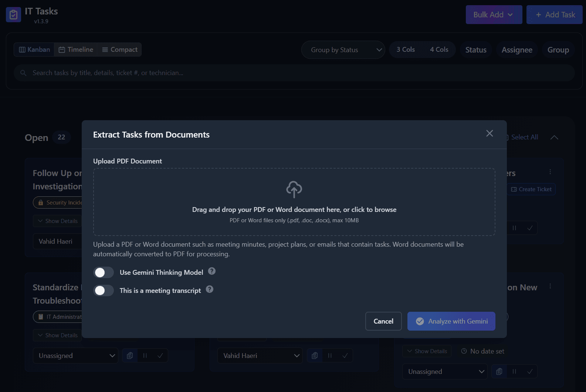Open Unassigned dropdown on Standardize card
This screenshot has width=586, height=392.
pos(75,356)
